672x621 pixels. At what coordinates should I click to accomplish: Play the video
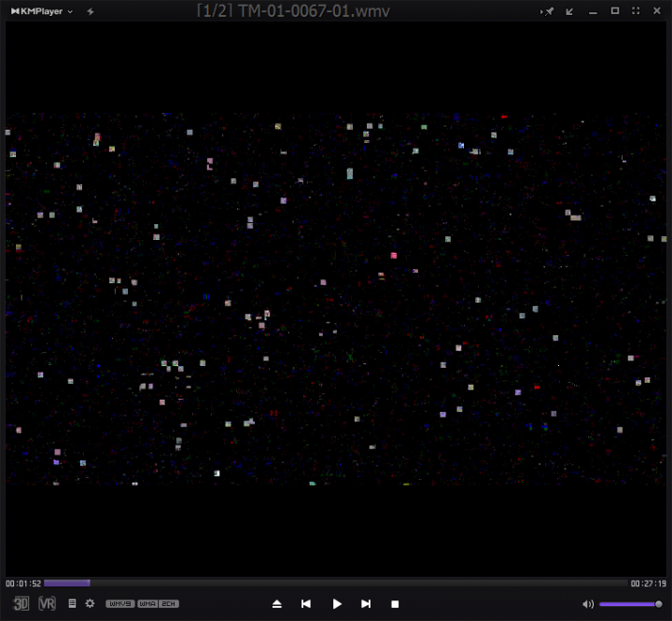click(337, 604)
